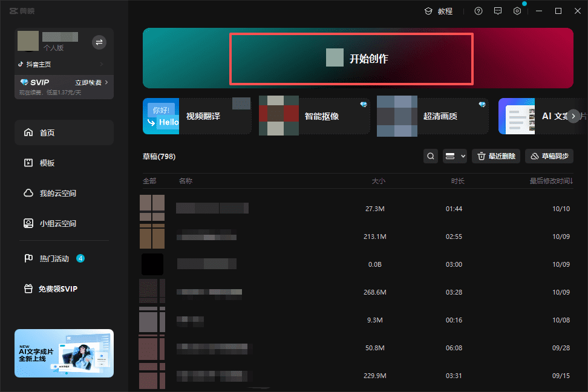Go to 模板 in sidebar
This screenshot has width=588, height=392.
[47, 163]
